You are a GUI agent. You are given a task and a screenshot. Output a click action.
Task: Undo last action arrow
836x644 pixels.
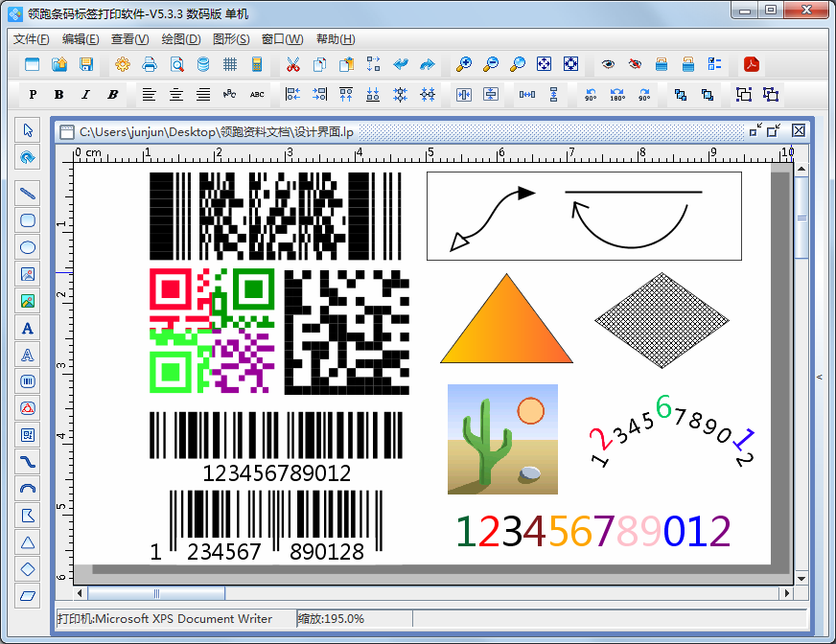pos(401,64)
